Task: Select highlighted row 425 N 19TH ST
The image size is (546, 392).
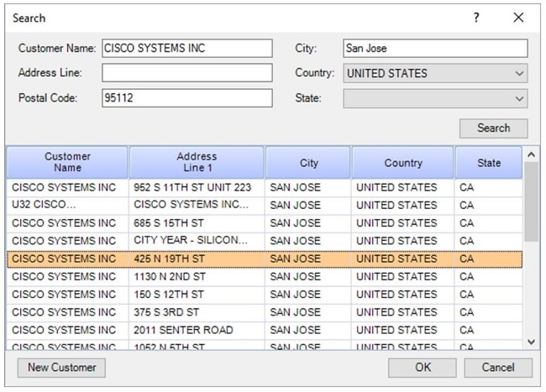Action: 265,259
